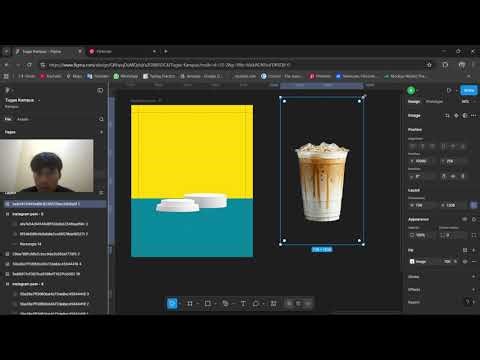Image resolution: width=480 pixels, height=360 pixels.
Task: Bookmark this page with star icon
Action: pos(429,65)
